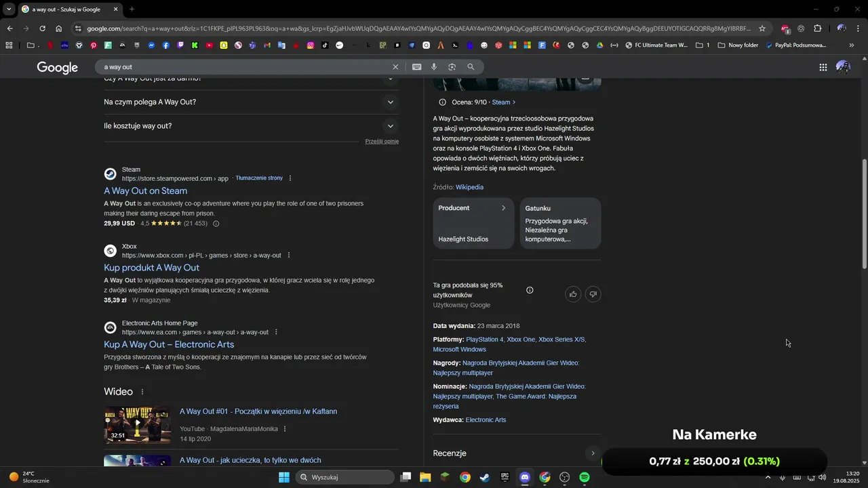This screenshot has width=868, height=488.
Task: Click the magnifier search submit icon
Action: pos(471,67)
